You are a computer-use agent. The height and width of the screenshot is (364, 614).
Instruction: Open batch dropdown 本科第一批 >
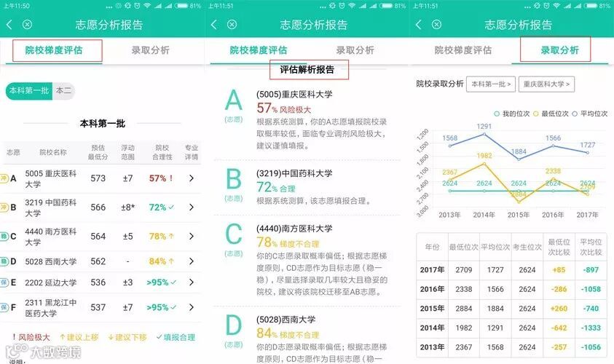[491, 84]
